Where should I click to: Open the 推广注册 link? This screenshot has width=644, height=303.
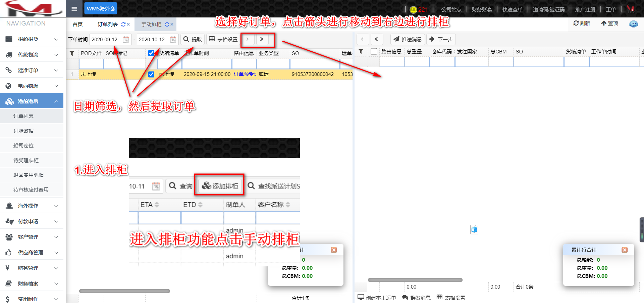tap(585, 10)
